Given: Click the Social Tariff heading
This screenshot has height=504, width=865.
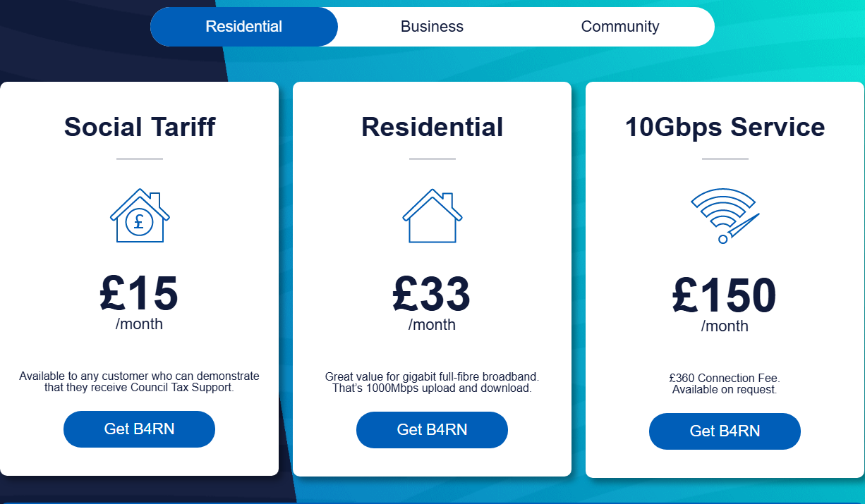Looking at the screenshot, I should pyautogui.click(x=140, y=127).
